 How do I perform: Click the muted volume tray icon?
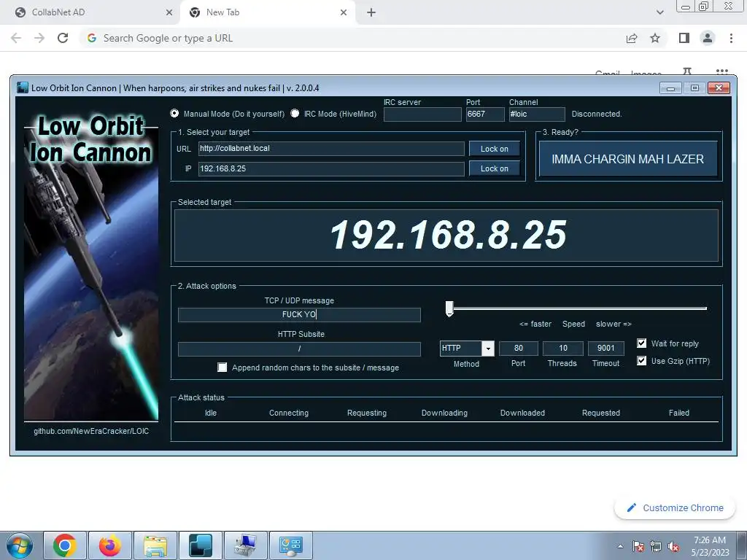click(x=673, y=547)
